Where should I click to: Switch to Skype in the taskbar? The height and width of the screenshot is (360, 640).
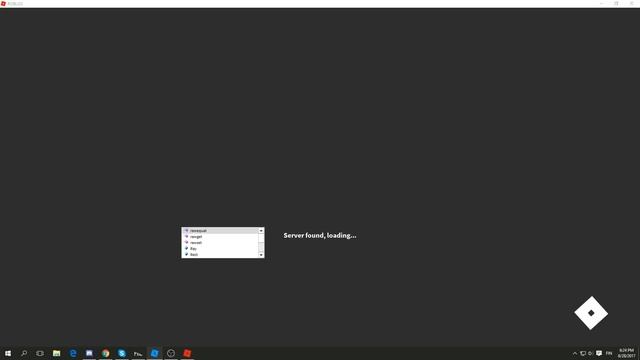pyautogui.click(x=122, y=353)
